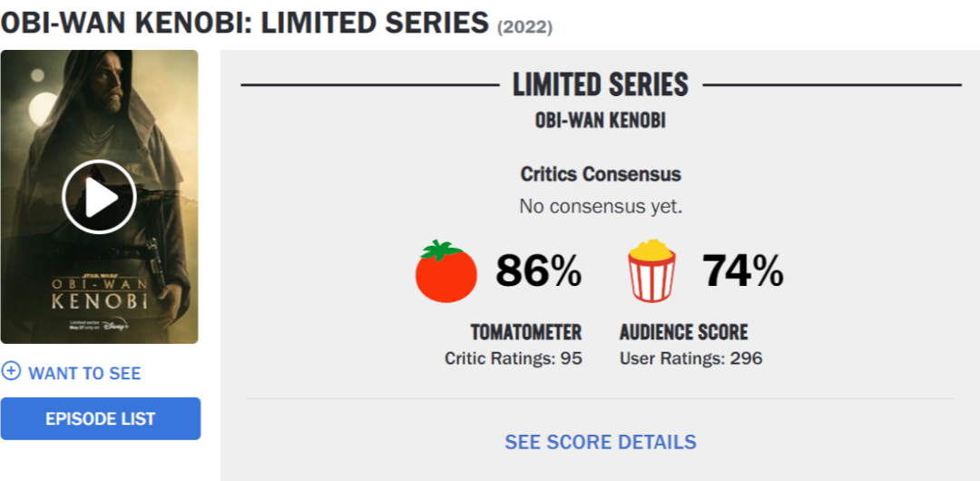Click User Ratings: 296 text

(x=691, y=358)
